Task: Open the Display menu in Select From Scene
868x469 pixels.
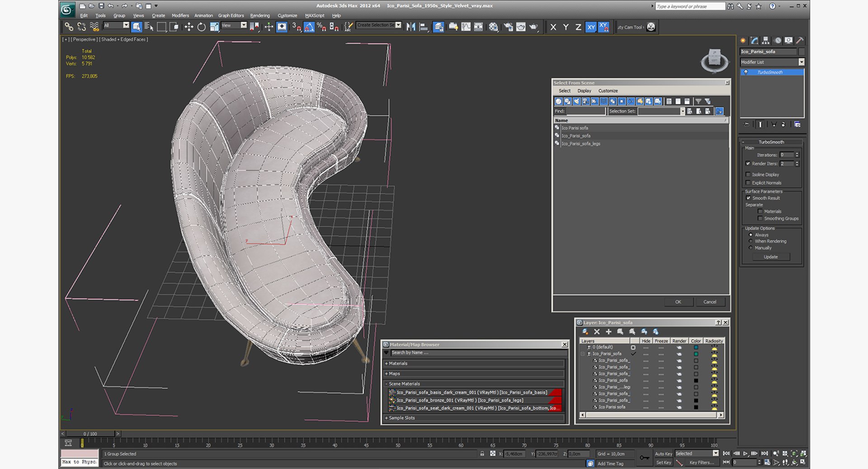Action: [584, 91]
